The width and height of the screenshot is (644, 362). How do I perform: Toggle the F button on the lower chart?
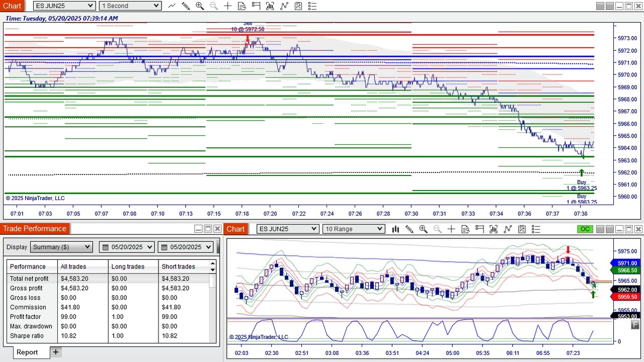tap(635, 324)
